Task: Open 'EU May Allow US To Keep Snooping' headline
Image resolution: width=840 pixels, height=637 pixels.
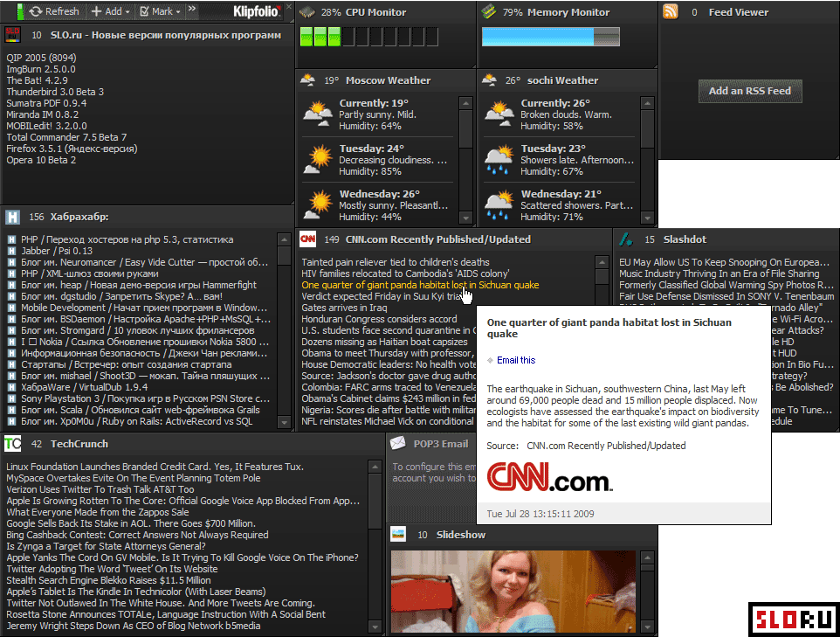Action: pos(724,262)
